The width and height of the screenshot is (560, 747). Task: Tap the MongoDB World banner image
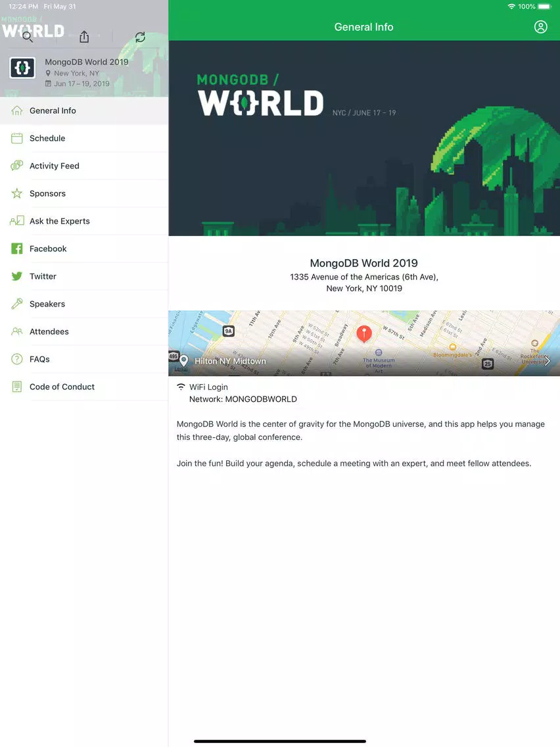pos(364,138)
